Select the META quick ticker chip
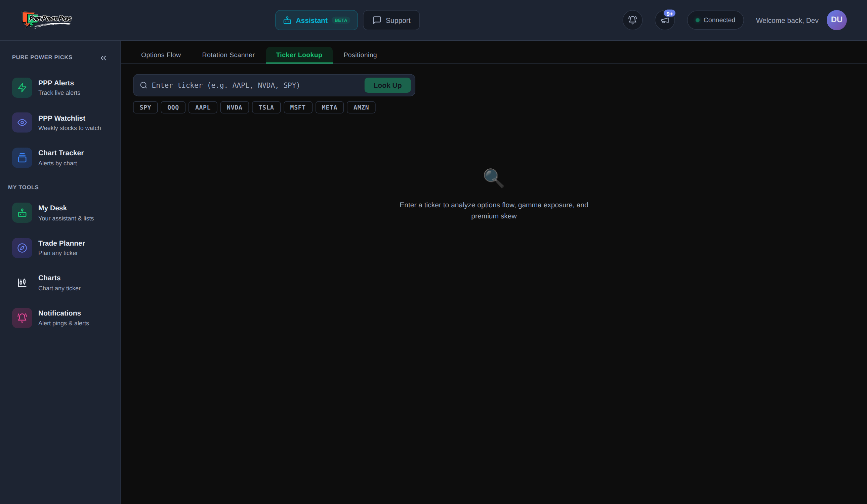This screenshot has width=867, height=504. (330, 107)
